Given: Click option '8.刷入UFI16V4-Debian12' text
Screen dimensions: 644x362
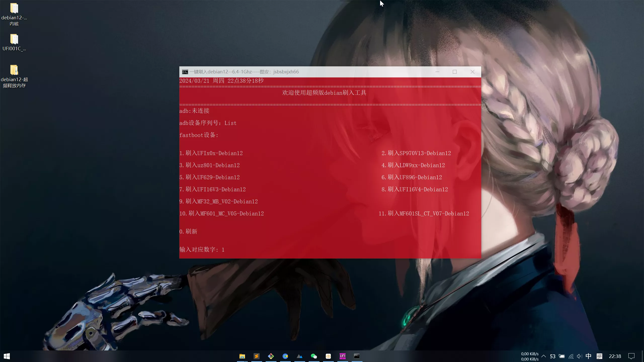Looking at the screenshot, I should 415,189.
